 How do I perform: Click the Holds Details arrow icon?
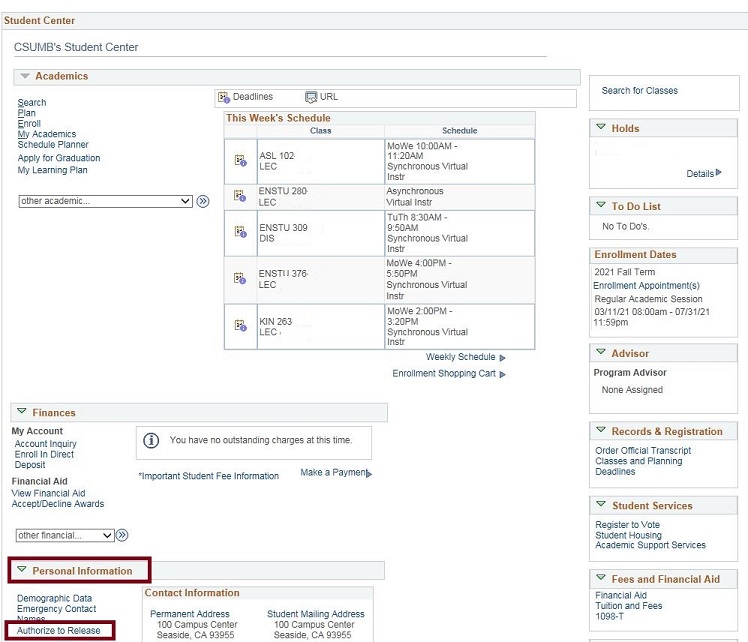coord(719,173)
